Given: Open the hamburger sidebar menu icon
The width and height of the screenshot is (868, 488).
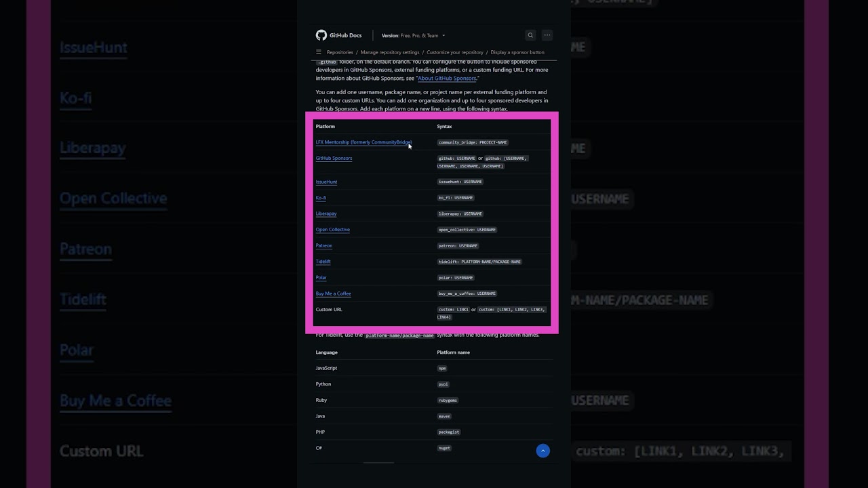Looking at the screenshot, I should 319,52.
